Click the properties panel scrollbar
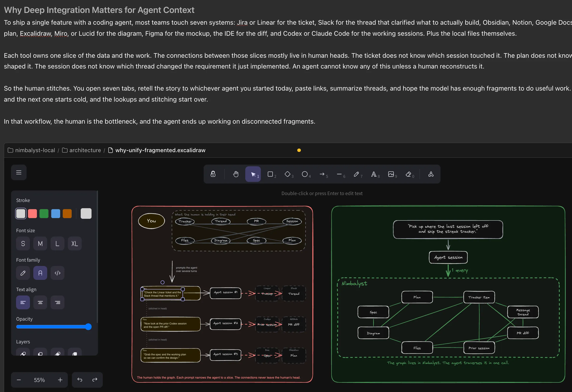Screen dimensions: 572x392 pos(97,256)
